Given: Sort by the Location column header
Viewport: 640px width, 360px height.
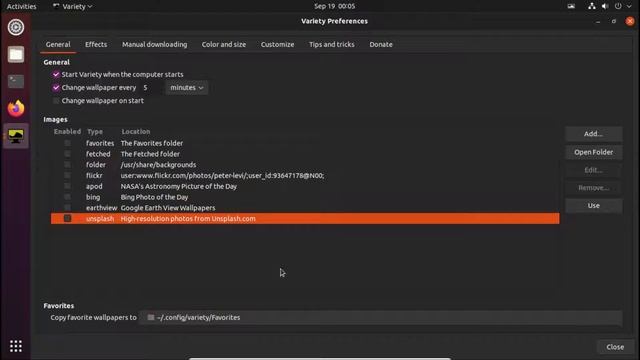Looking at the screenshot, I should [x=136, y=131].
